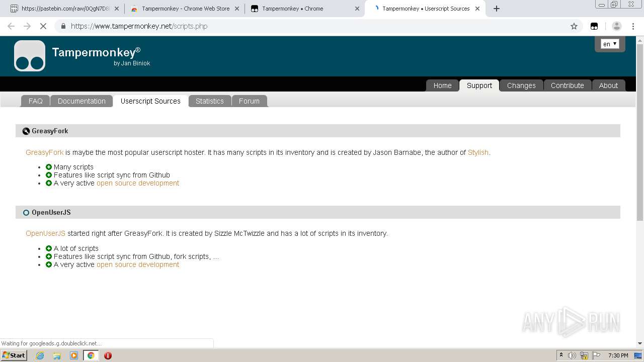Close the pastebin tab
This screenshot has height=362, width=644.
[117, 9]
